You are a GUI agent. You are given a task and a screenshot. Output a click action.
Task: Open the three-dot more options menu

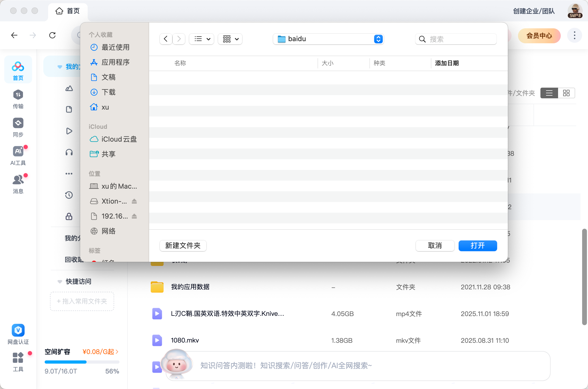[x=574, y=35]
